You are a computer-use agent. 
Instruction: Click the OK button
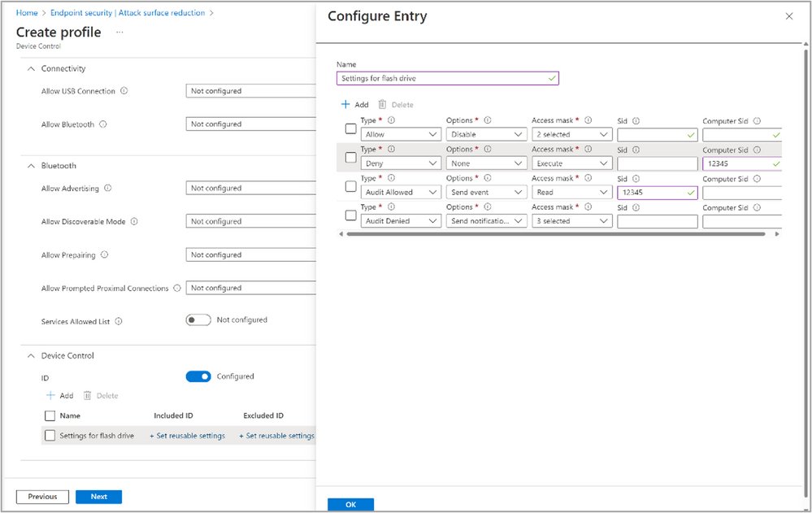350,504
